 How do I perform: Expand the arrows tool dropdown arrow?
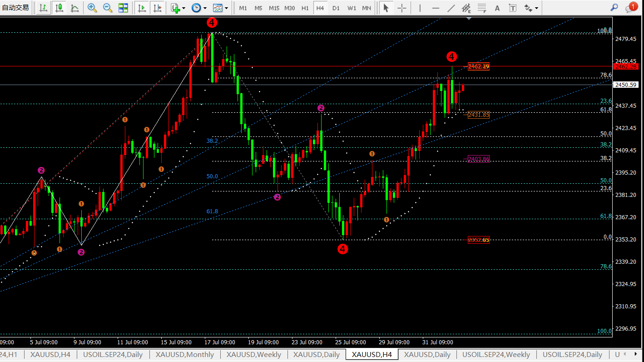click(537, 8)
